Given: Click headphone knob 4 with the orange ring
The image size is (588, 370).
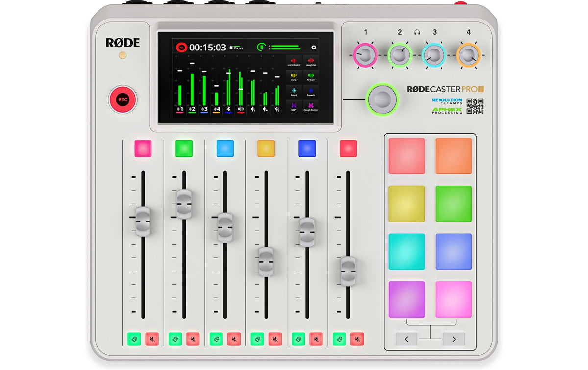Looking at the screenshot, I should tap(468, 55).
